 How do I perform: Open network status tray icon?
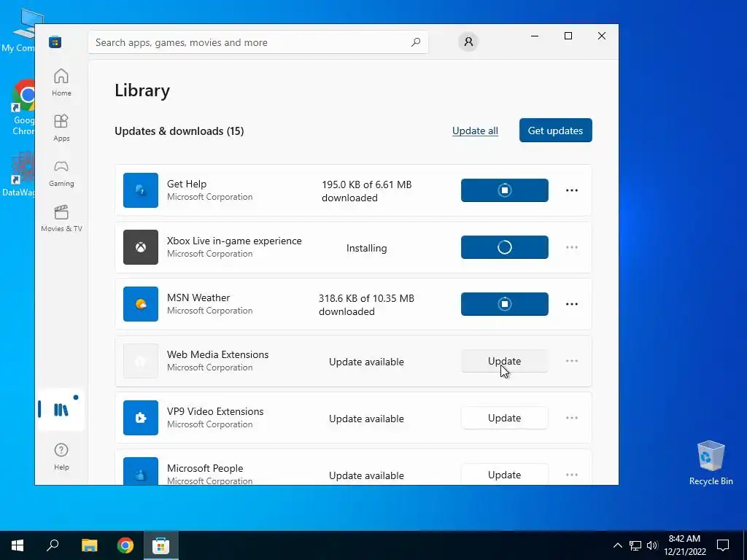click(x=635, y=545)
